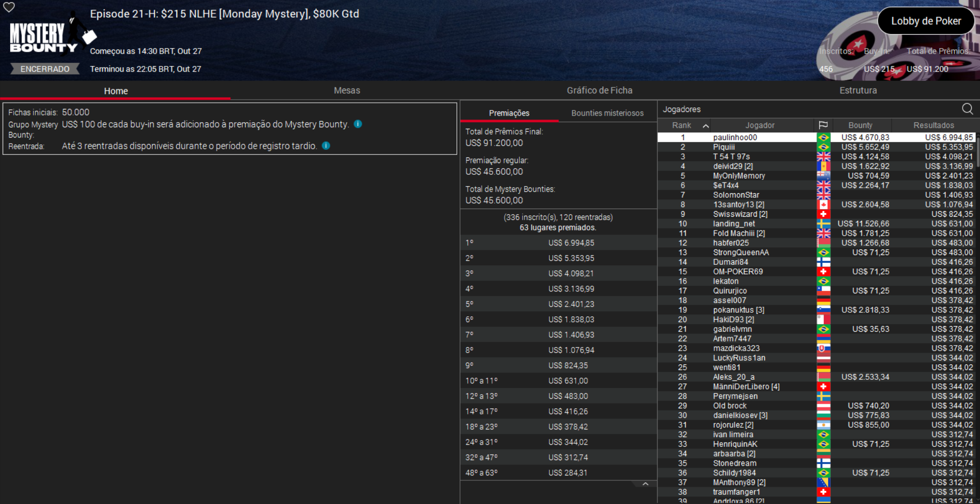Click the Lobby de Poker button
The image size is (980, 504).
926,20
